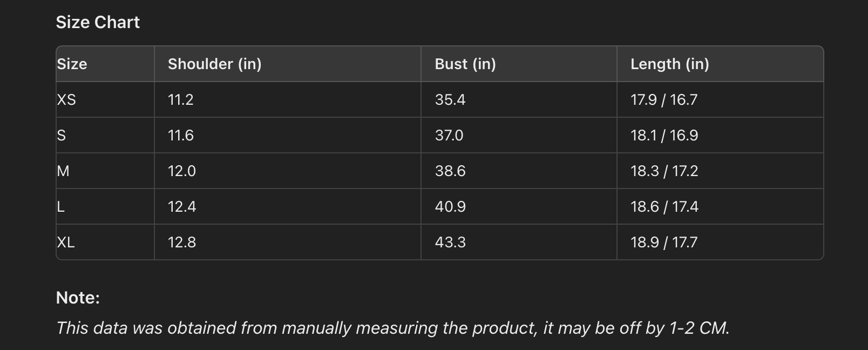Click the 18.3 / 17.2 length cell
This screenshot has height=350, width=868.
coord(664,171)
